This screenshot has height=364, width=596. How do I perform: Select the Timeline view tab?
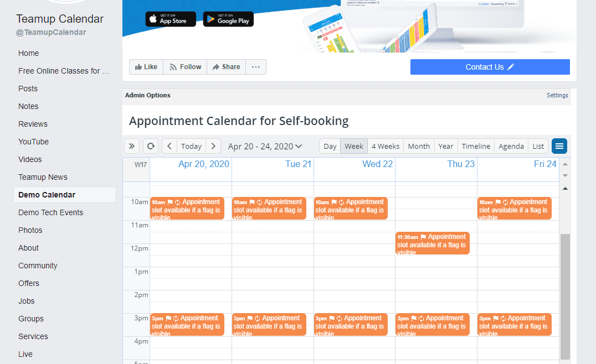pos(476,146)
